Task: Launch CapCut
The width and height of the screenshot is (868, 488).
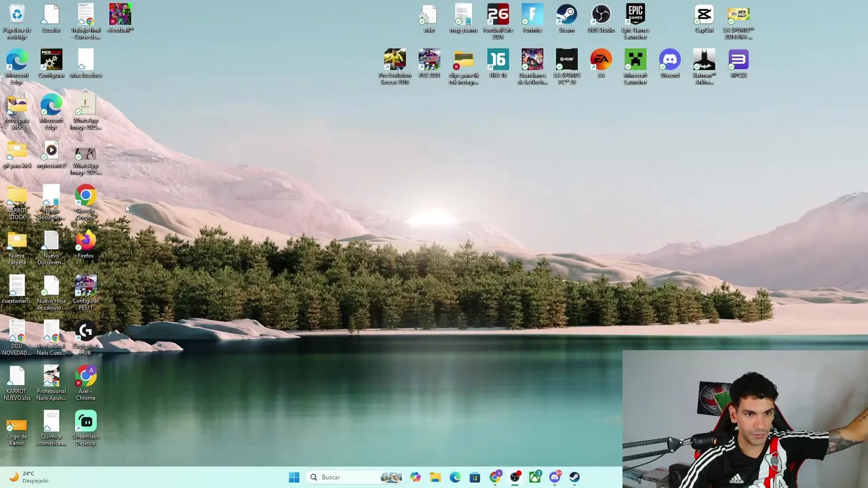Action: coord(704,18)
